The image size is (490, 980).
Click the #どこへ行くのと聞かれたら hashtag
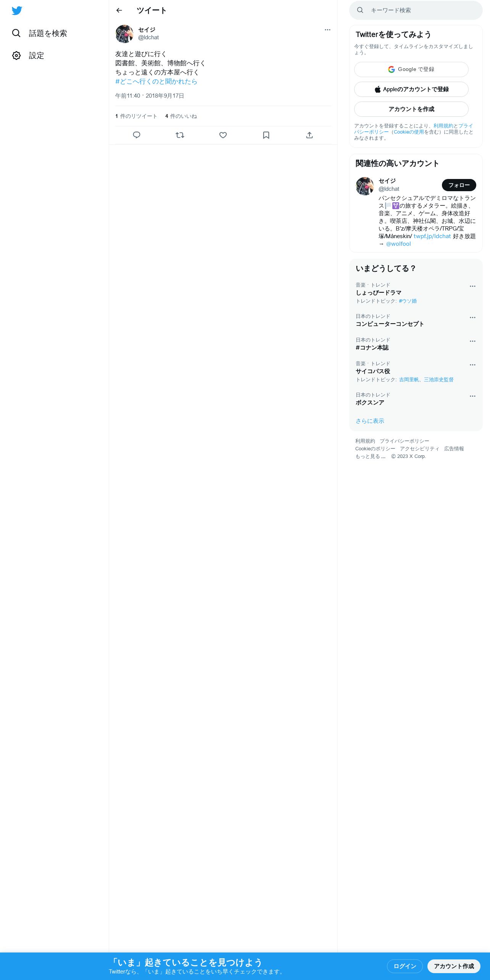tap(156, 82)
